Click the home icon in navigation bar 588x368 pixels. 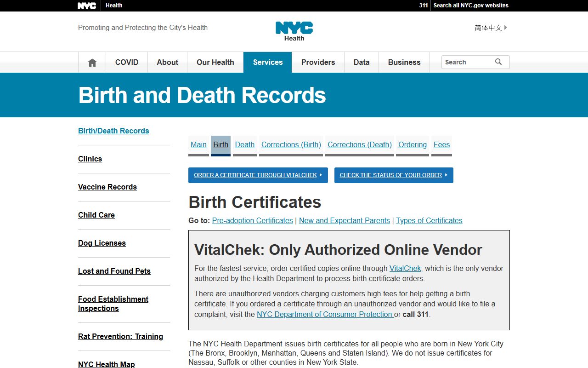point(92,63)
